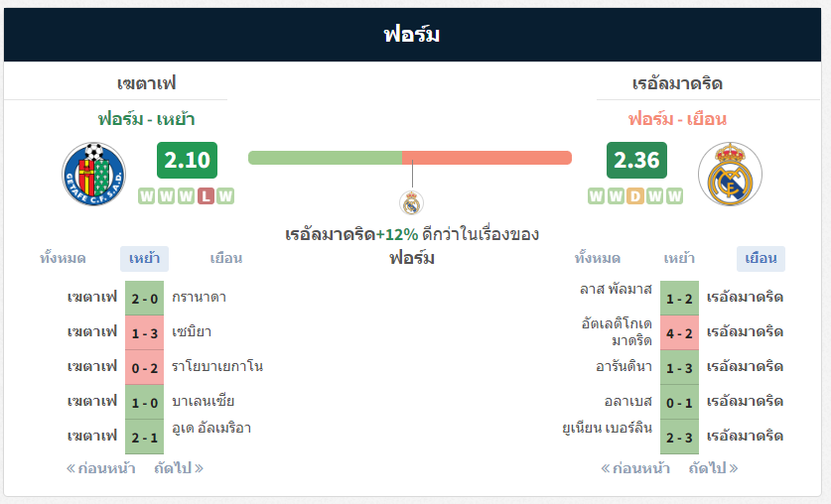Click Real Madrid's orange D form badge
The image size is (831, 504).
634,196
